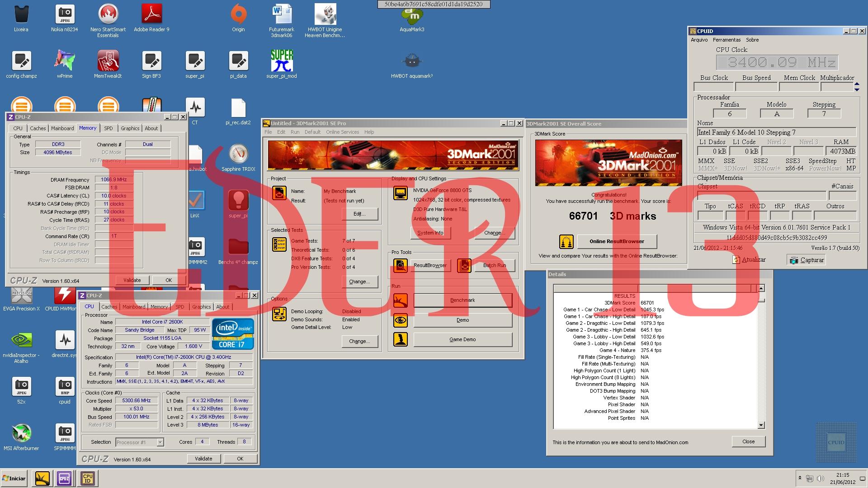Click the CPU-Z taskbar button
The image size is (868, 488).
tap(64, 478)
